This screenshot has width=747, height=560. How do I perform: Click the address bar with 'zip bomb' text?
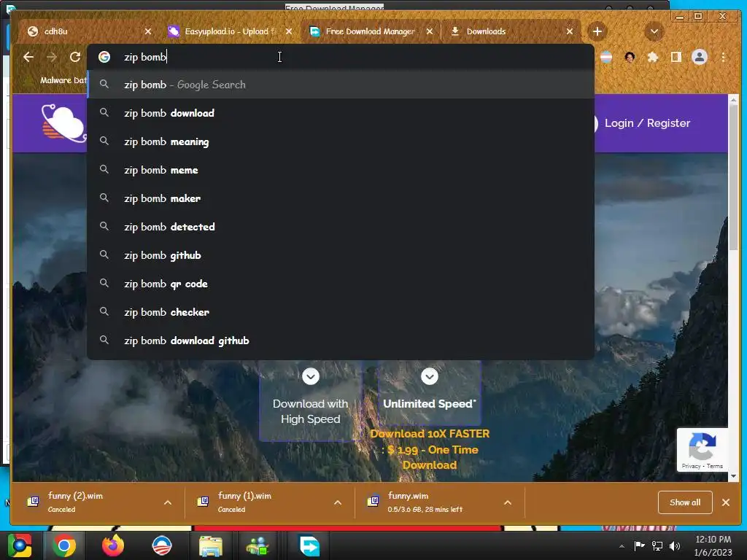[x=341, y=57]
